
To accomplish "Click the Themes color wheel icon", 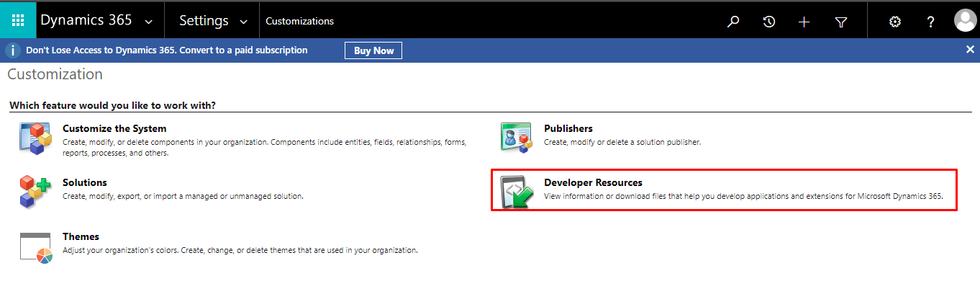I will (36, 248).
